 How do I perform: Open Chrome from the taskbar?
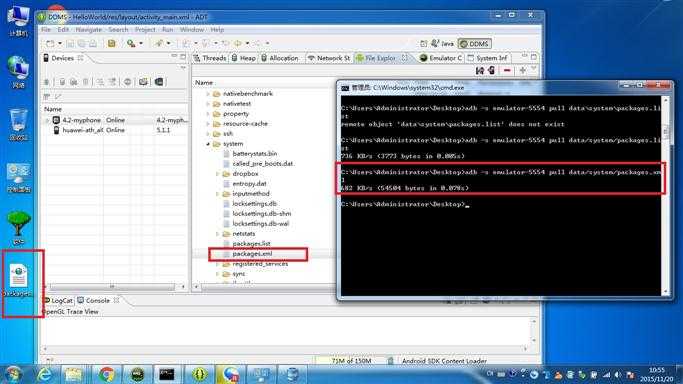[106, 374]
